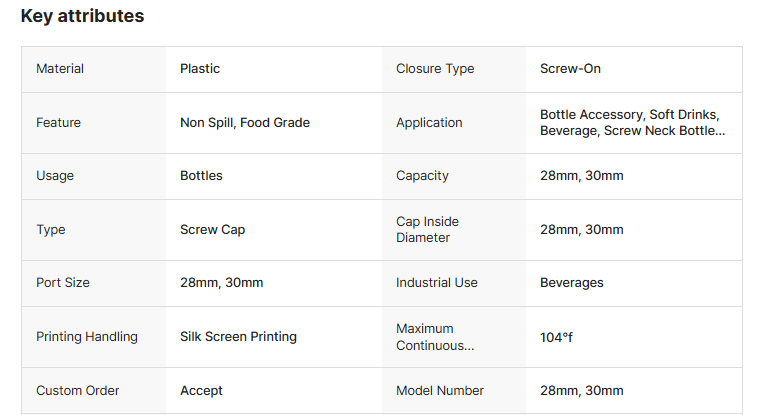Click the Port Size label
Screen dimensions: 761x415
pos(63,283)
